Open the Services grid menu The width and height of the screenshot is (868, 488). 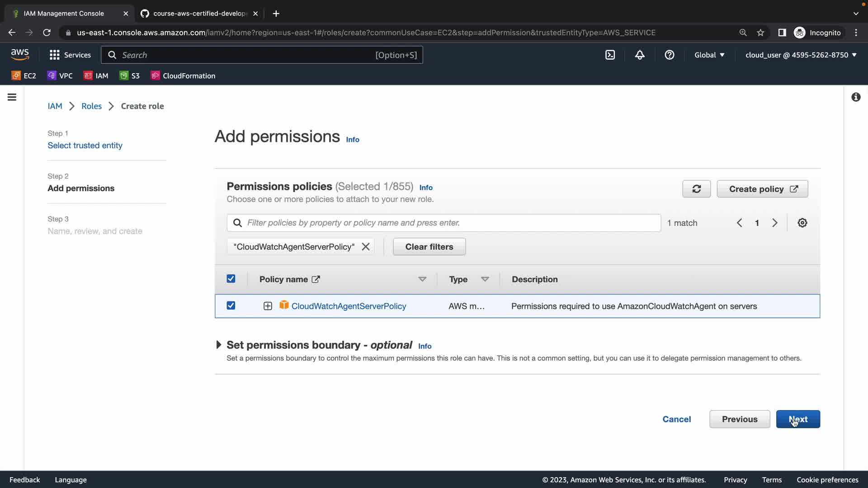coord(70,55)
